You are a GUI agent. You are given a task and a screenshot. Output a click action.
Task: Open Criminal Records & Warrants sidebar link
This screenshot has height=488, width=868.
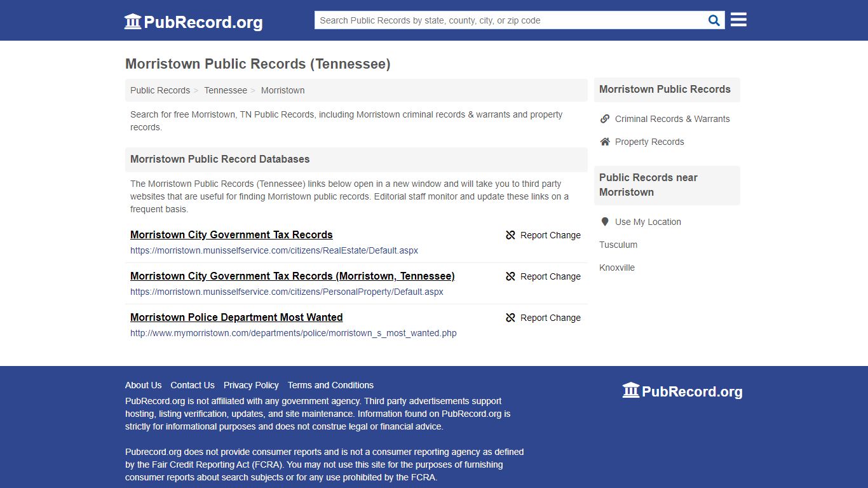672,119
